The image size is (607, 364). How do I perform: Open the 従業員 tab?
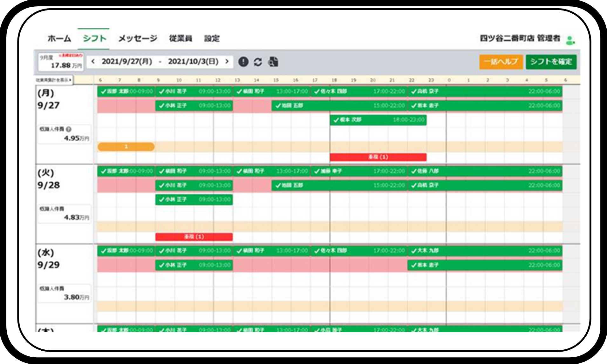pos(181,39)
